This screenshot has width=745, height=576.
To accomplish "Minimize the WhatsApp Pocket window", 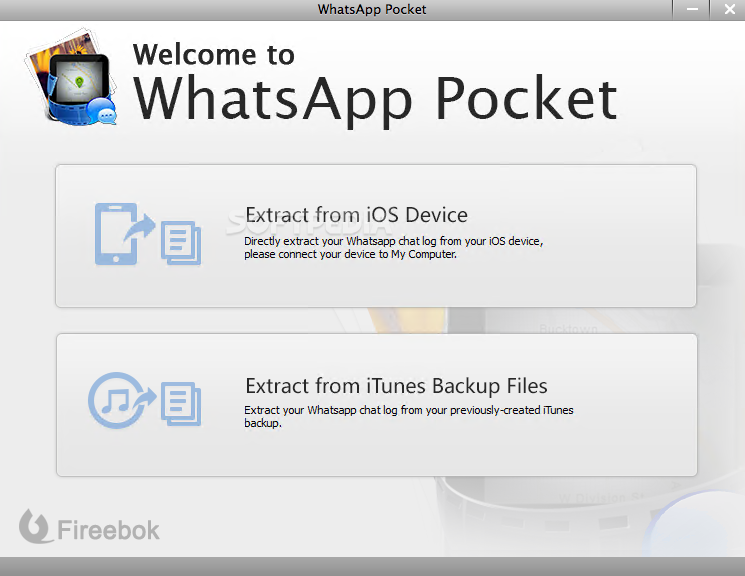I will click(692, 10).
